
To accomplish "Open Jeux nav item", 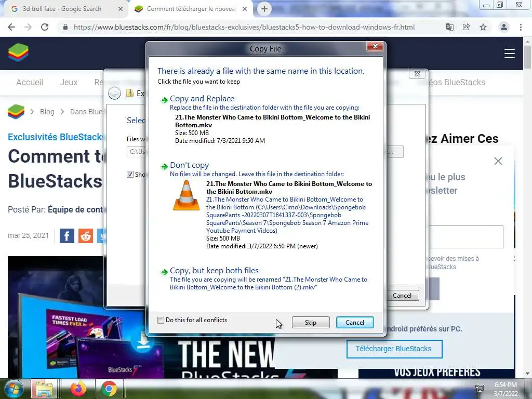I will pyautogui.click(x=69, y=83).
